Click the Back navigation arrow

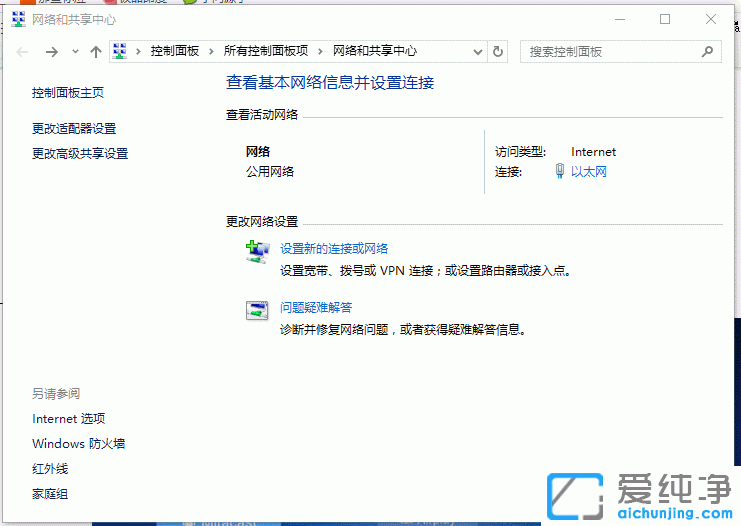click(23, 52)
